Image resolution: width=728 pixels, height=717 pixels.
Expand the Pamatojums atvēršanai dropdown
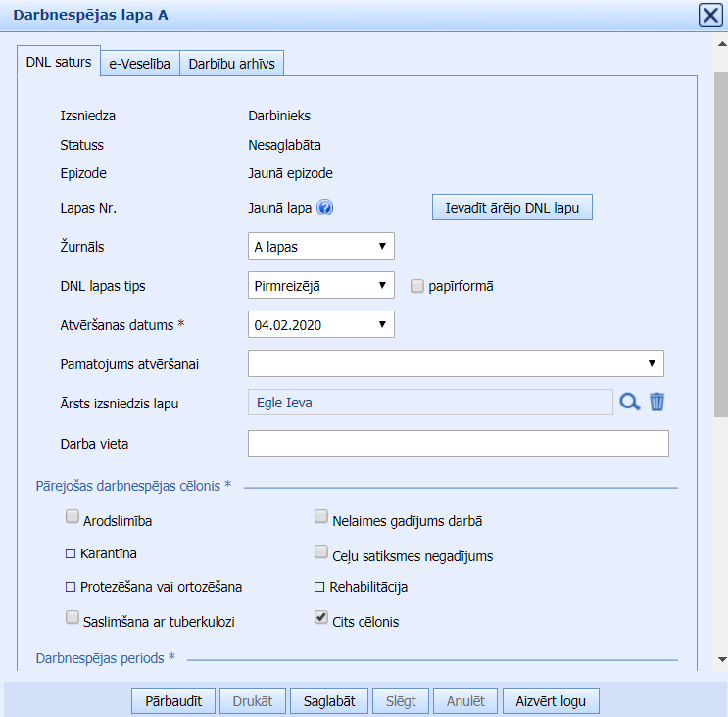click(x=456, y=363)
